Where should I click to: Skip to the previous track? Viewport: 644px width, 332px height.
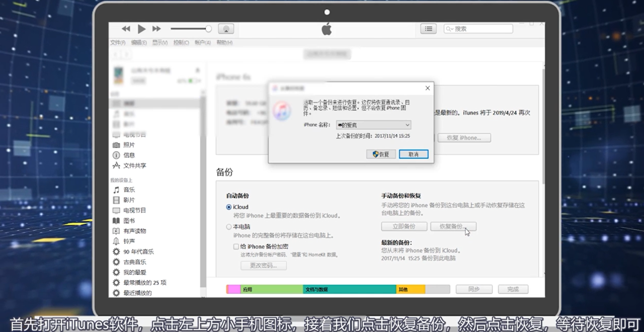126,29
